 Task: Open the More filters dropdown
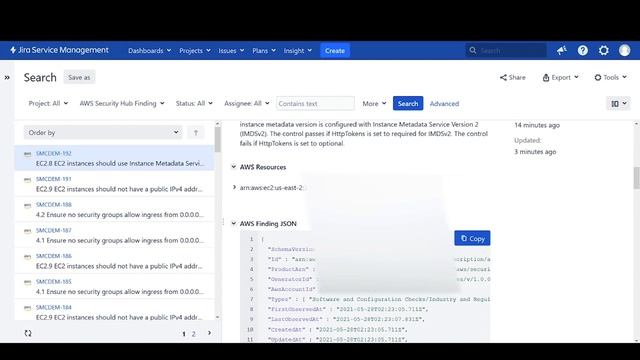[x=374, y=103]
